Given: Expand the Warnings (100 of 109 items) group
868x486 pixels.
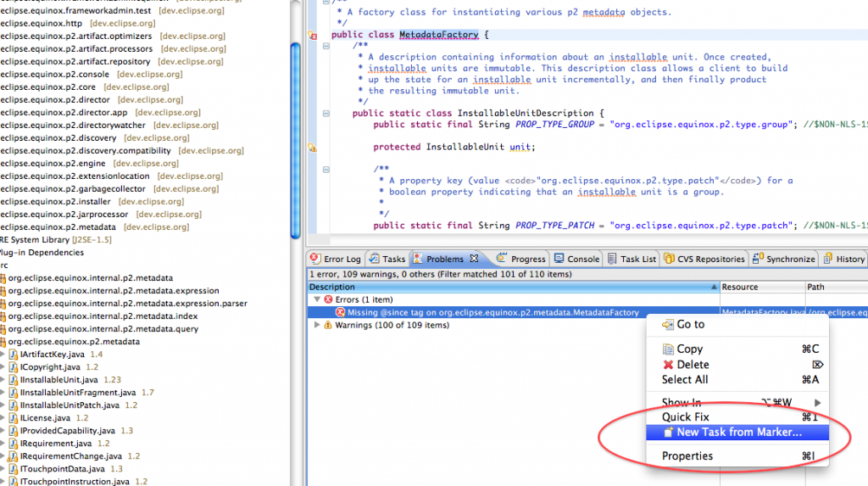Looking at the screenshot, I should pyautogui.click(x=317, y=325).
